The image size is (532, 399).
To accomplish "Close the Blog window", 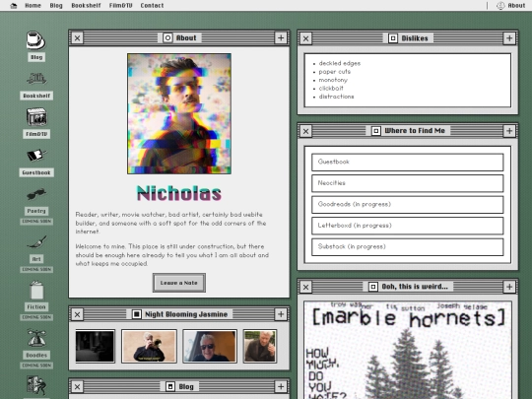I will (78, 386).
